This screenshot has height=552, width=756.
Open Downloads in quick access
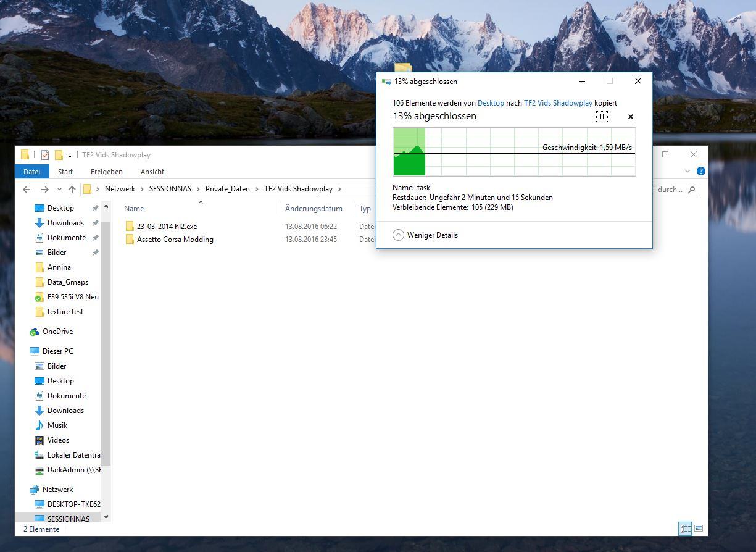coord(65,223)
